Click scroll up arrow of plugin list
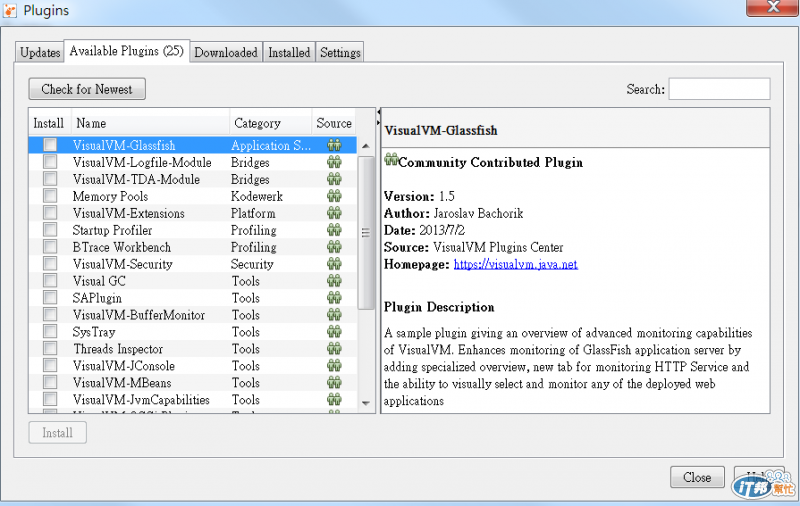Screen dimensions: 800x506 (366, 146)
